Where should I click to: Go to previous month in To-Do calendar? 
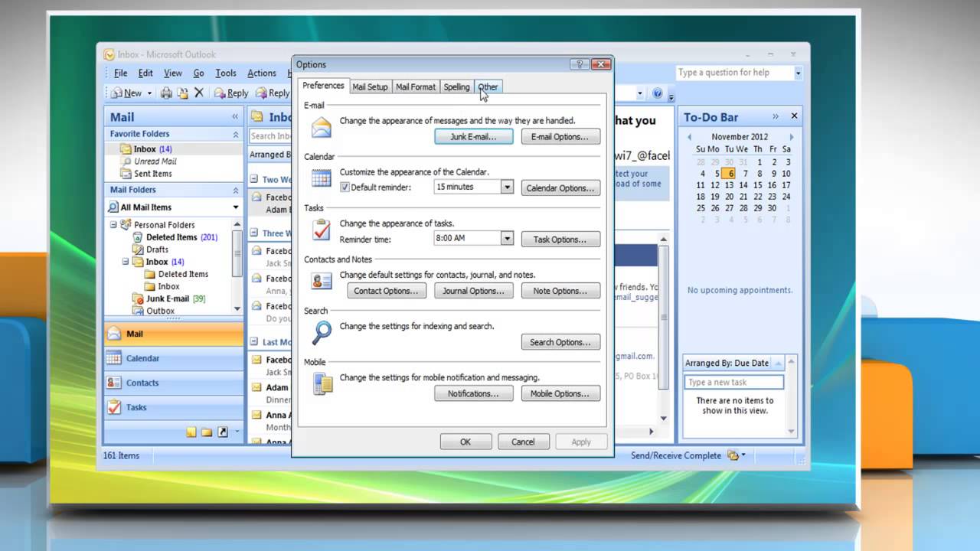689,137
